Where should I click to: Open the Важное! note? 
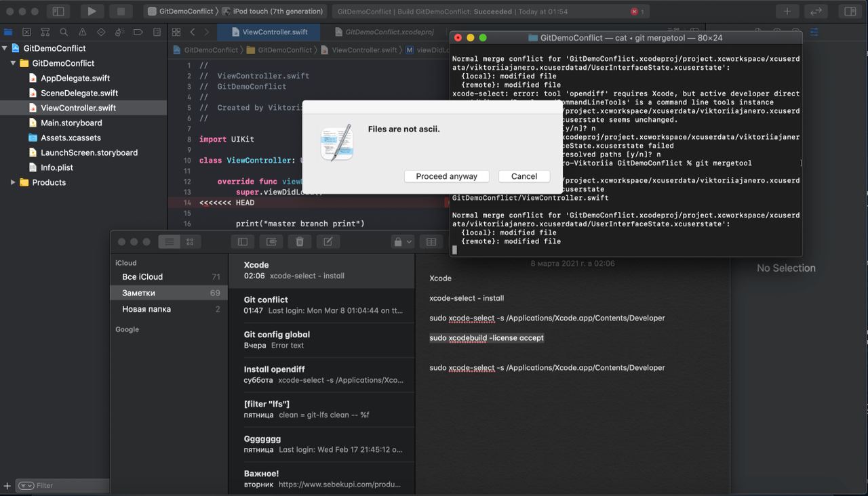(x=321, y=478)
